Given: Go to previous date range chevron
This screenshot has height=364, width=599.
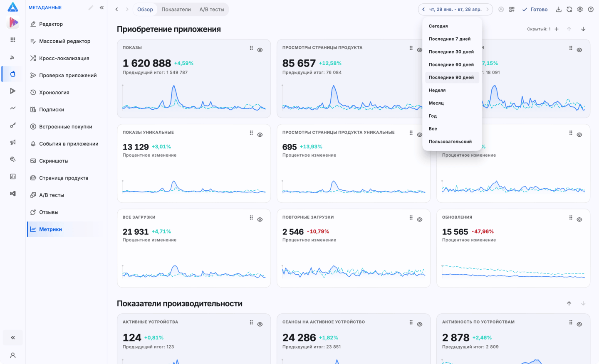Looking at the screenshot, I should tap(423, 9).
